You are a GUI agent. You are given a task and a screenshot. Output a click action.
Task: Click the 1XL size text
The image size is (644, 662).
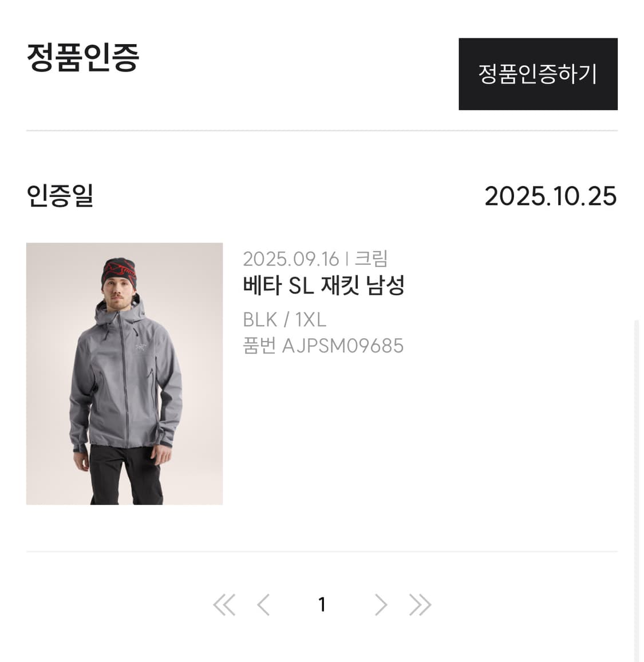coord(311,319)
